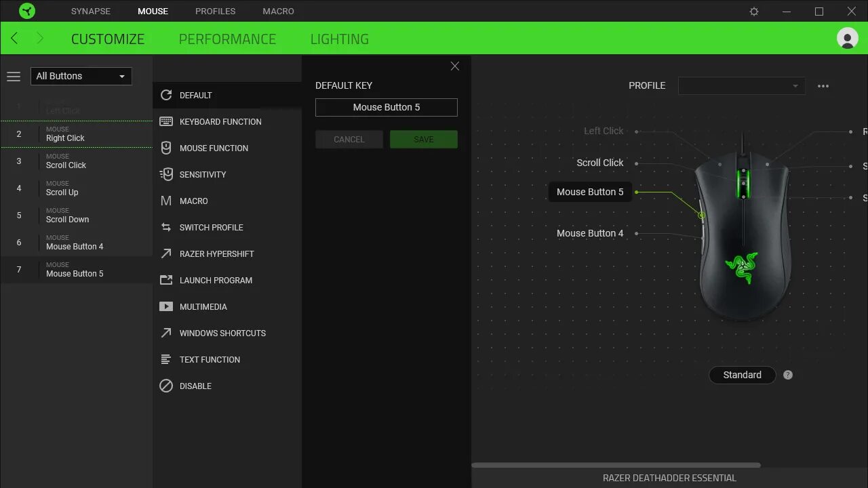Toggle the hamburger sidebar menu
Image resolution: width=868 pixels, height=488 pixels.
tap(14, 77)
